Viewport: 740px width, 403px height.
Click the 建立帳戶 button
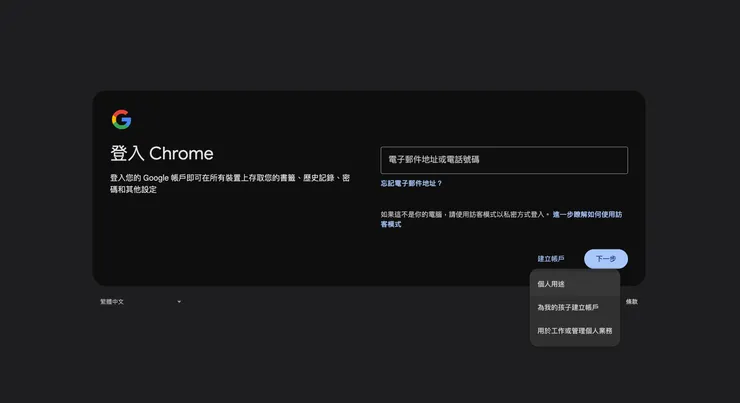[x=551, y=259]
